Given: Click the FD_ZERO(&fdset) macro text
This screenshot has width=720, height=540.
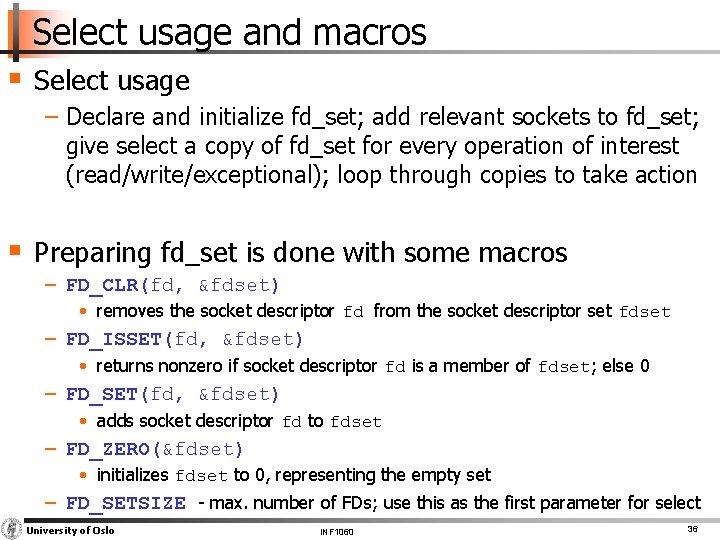Looking at the screenshot, I should tap(155, 449).
